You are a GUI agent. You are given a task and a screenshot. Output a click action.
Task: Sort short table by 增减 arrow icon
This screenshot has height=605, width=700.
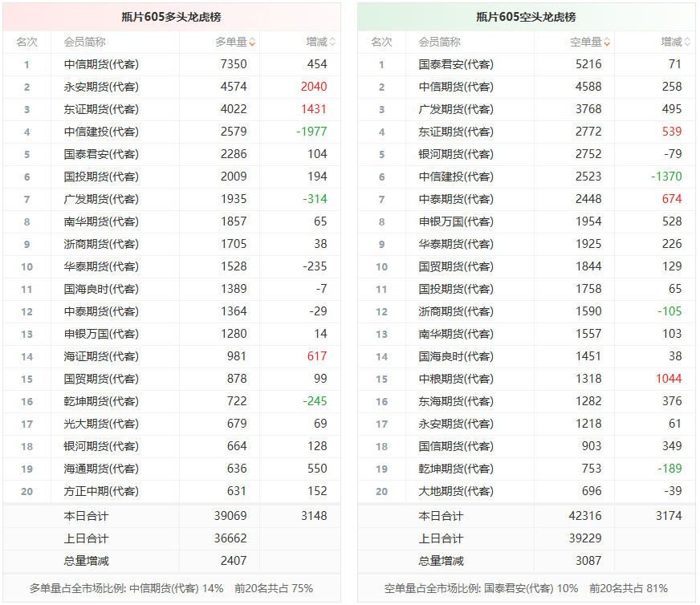[x=687, y=42]
